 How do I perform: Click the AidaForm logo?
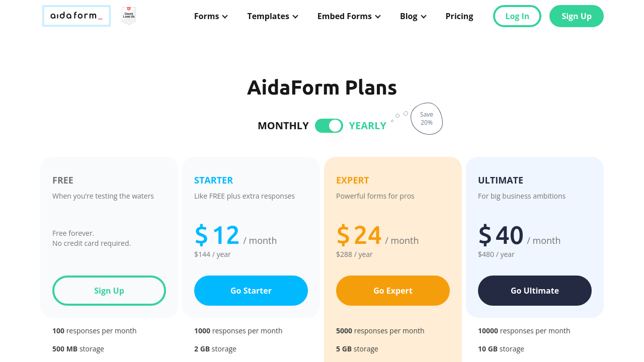[x=76, y=16]
